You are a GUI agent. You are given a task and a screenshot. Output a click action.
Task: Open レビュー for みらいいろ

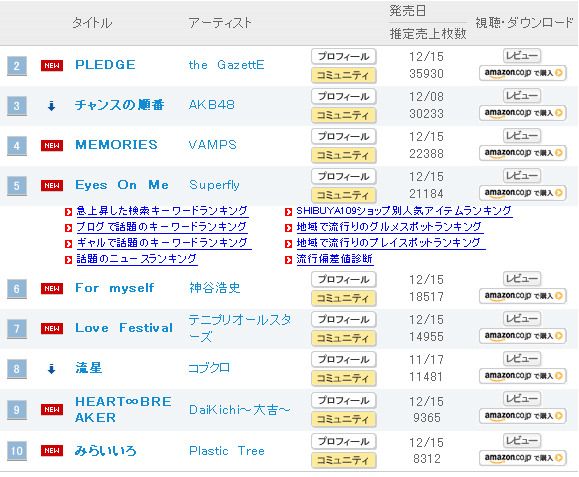tap(522, 440)
